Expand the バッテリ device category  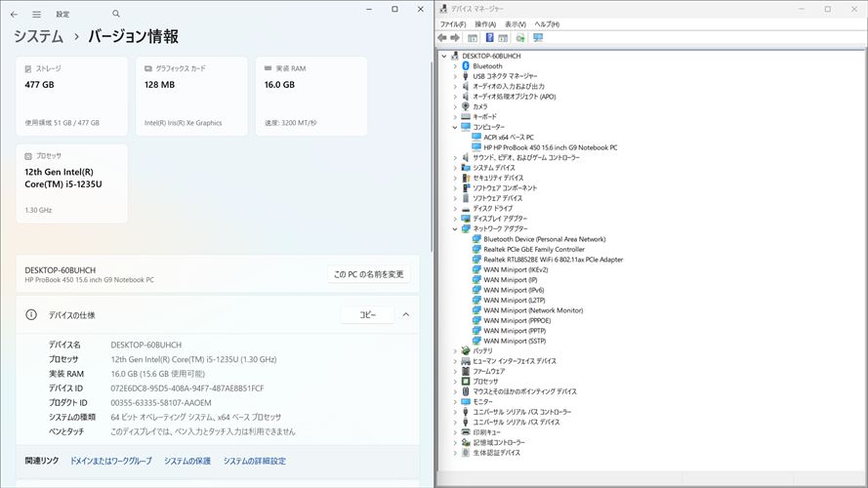point(455,350)
